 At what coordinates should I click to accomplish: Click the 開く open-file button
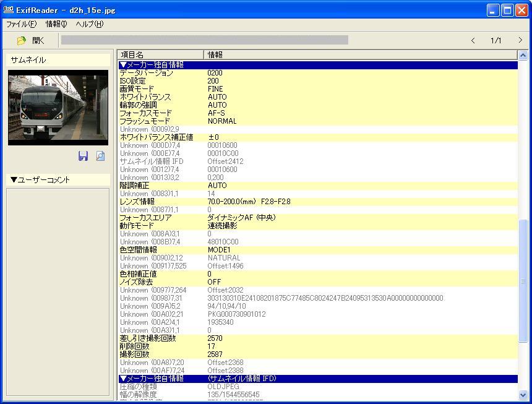[31, 41]
